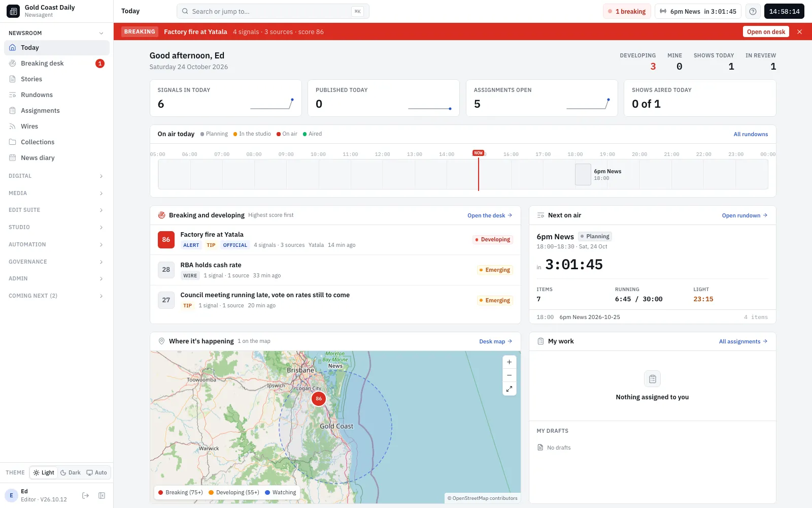This screenshot has height=508, width=812.
Task: Zoom in on the map
Action: 509,362
